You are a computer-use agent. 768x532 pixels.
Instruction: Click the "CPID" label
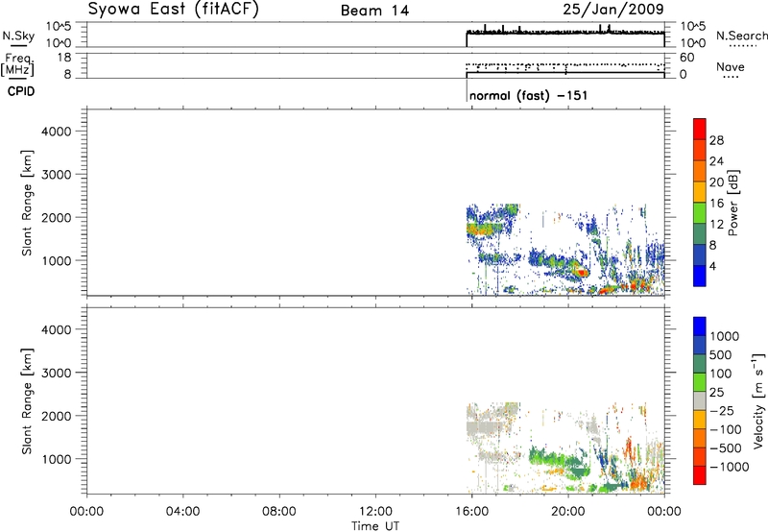[x=21, y=91]
